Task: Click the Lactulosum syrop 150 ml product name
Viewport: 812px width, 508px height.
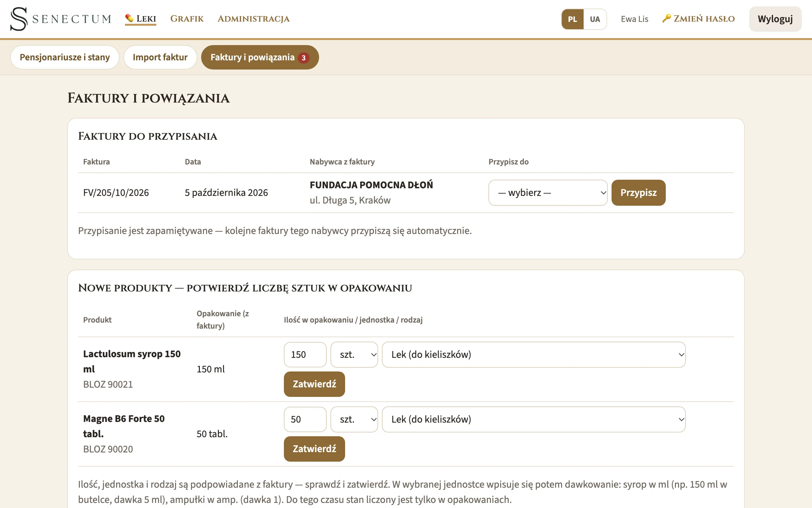Action: click(132, 362)
